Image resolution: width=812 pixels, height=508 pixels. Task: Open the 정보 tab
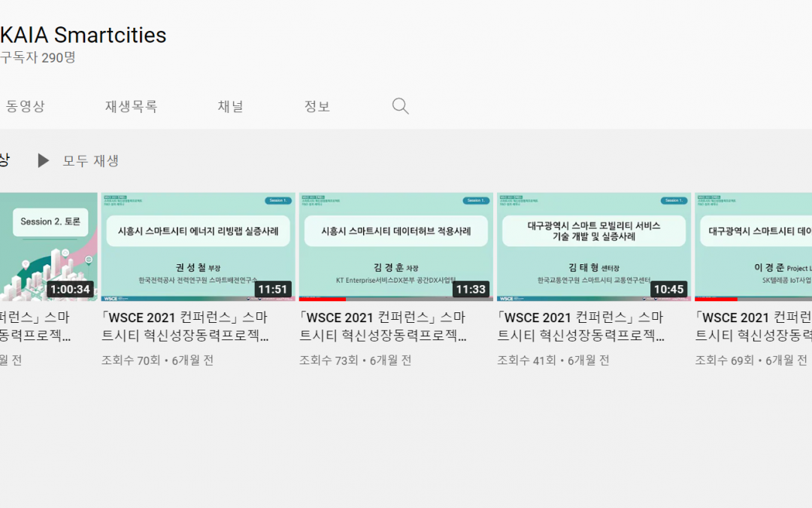(x=317, y=106)
